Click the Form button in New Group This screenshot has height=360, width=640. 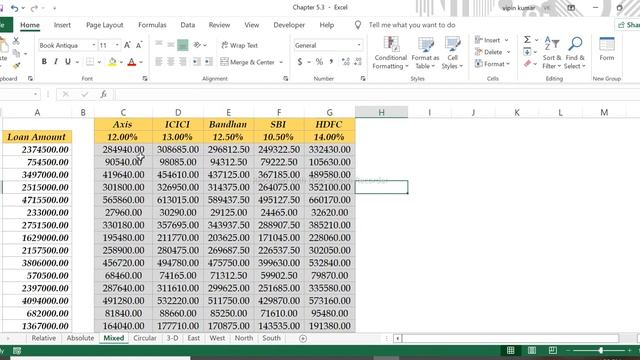pyautogui.click(x=607, y=49)
